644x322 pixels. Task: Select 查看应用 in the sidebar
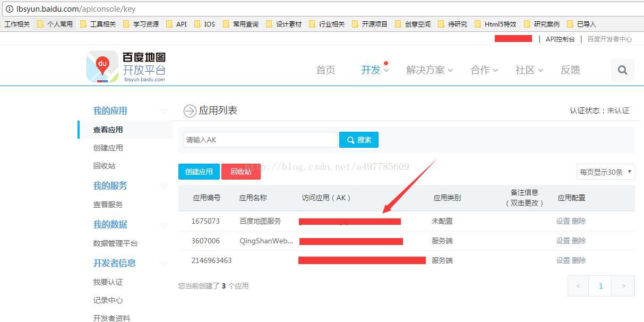(x=108, y=130)
